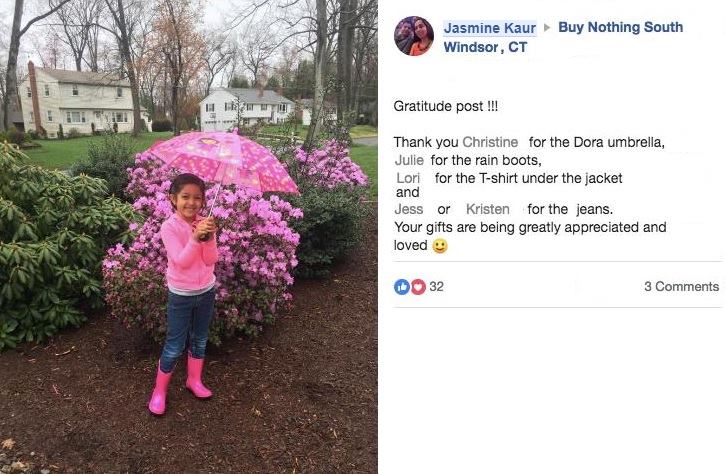Click the red heart Love reaction icon
The height and width of the screenshot is (474, 726).
tap(418, 287)
